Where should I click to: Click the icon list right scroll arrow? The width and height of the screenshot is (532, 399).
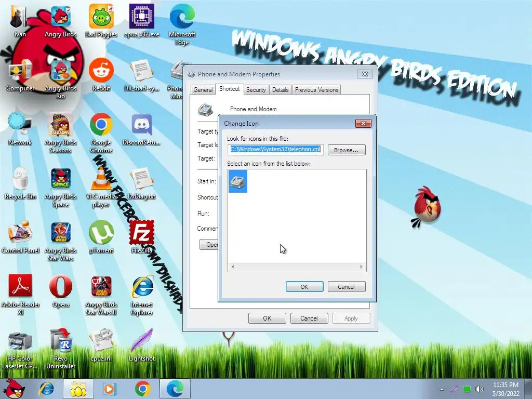pyautogui.click(x=362, y=267)
